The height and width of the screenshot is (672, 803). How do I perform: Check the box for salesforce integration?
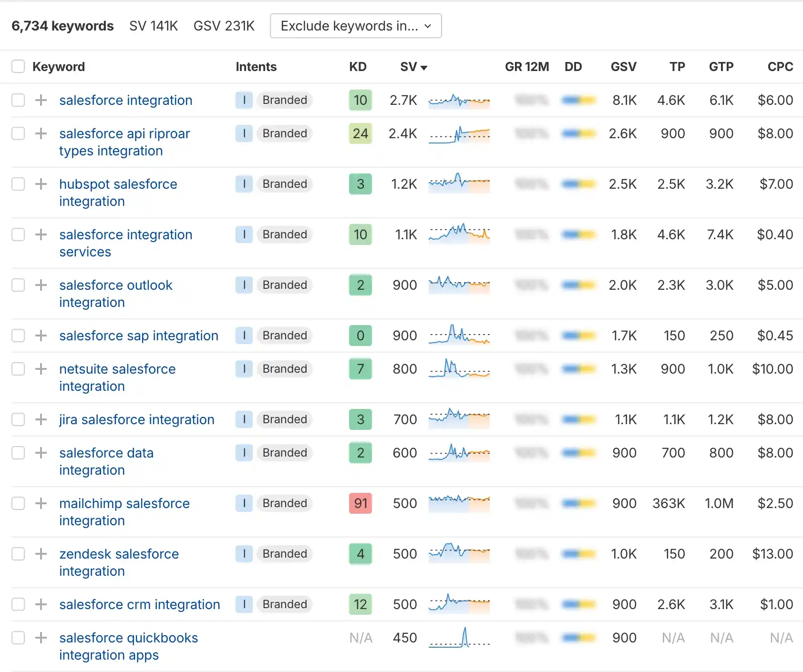[x=18, y=100]
